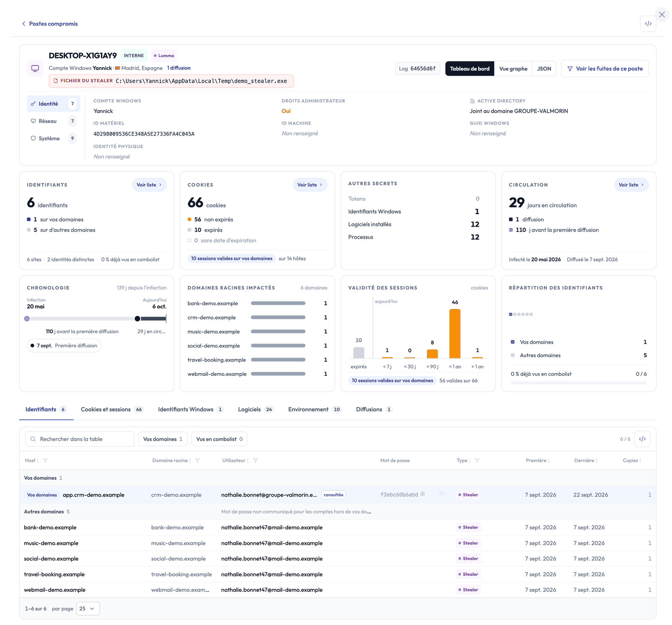Click the 46 bar in session validity chart
Screen dimensions: 672x625
(455, 333)
